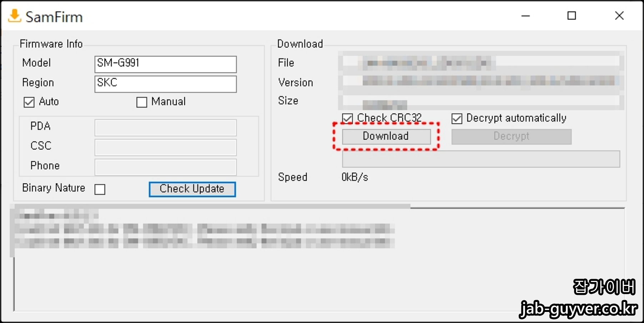Click the Region input field with SKC
This screenshot has height=323, width=644.
(165, 84)
